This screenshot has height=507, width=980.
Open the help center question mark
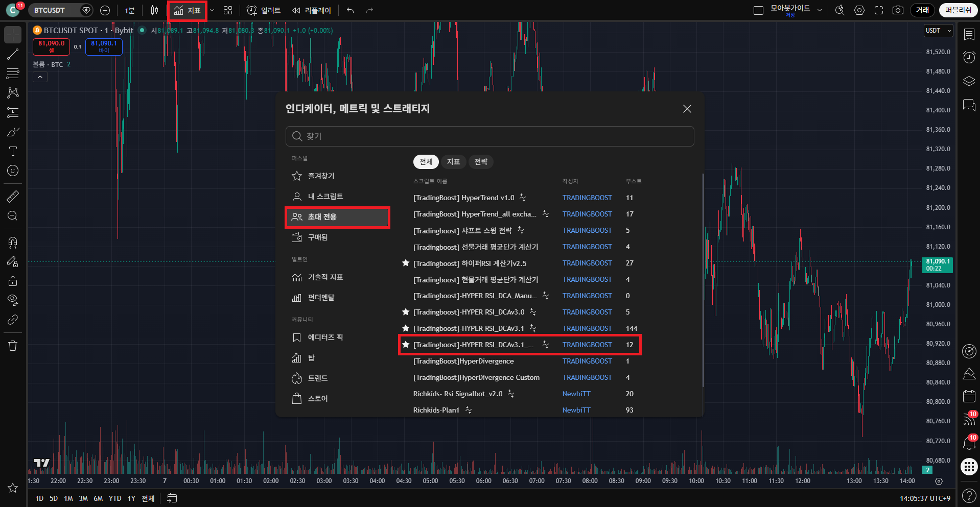[x=969, y=495]
